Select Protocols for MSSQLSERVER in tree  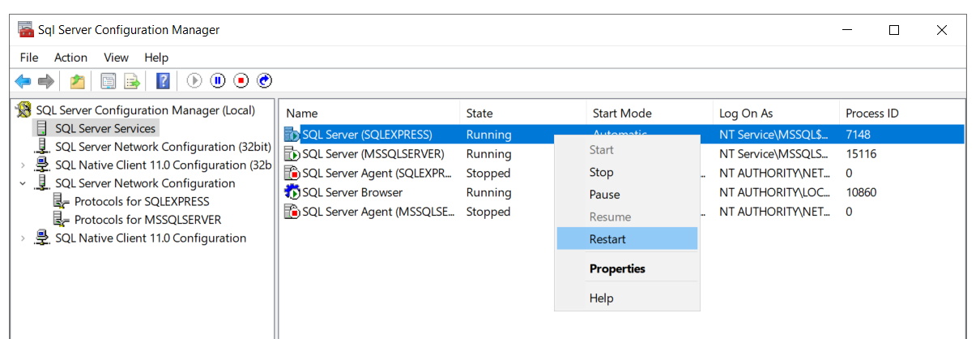[147, 220]
